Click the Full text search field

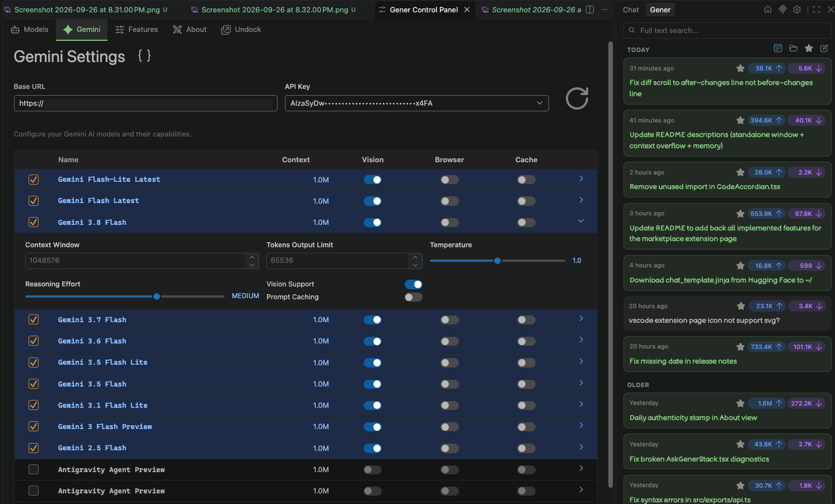coord(727,30)
